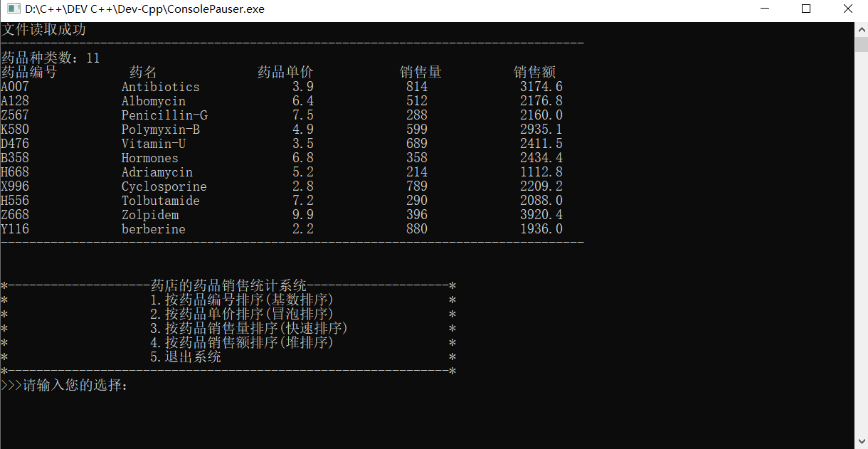
Task: Click sales volume 512
Action: [417, 101]
